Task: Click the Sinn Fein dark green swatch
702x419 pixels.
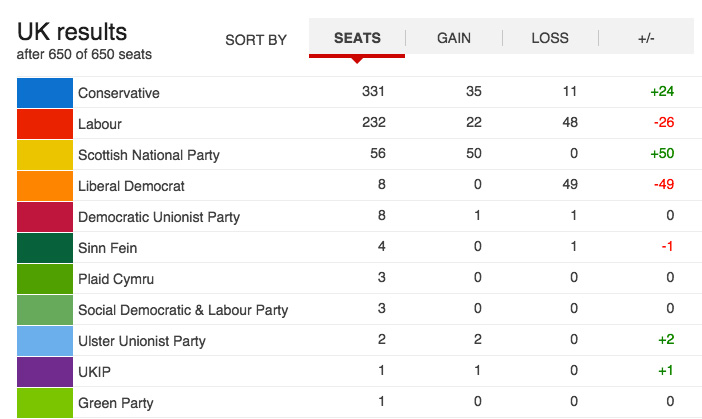Action: click(47, 248)
